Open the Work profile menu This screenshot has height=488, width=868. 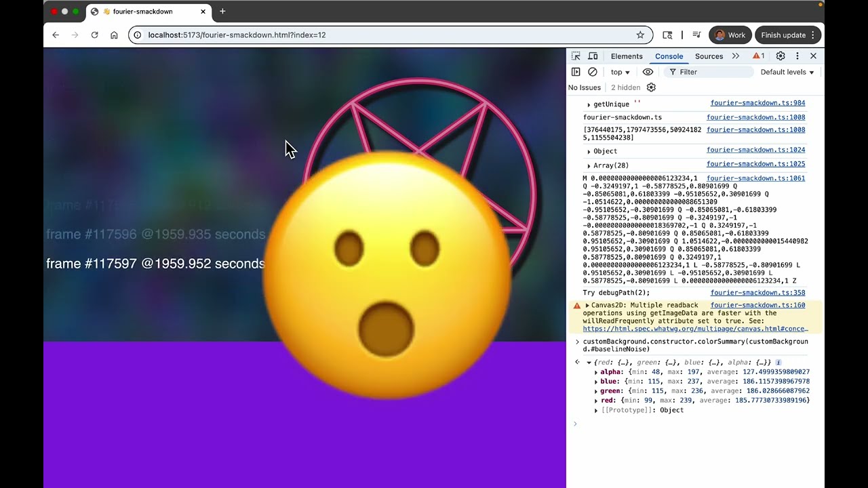pos(730,35)
